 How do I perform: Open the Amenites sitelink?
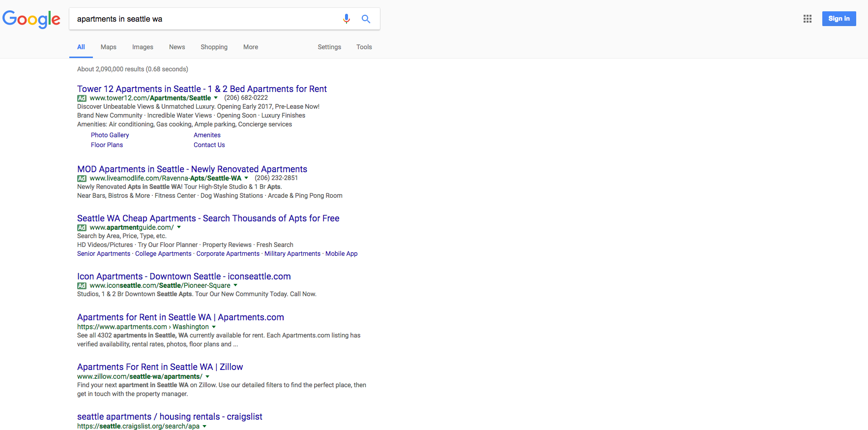(207, 135)
